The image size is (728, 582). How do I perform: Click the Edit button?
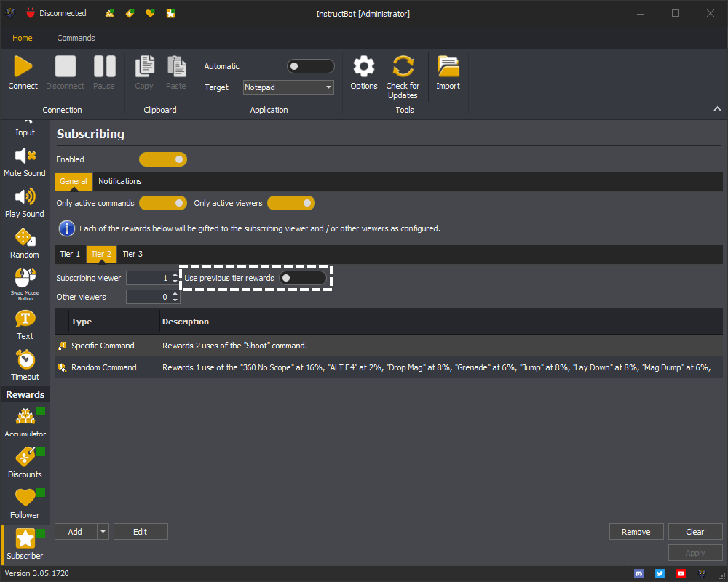(141, 532)
